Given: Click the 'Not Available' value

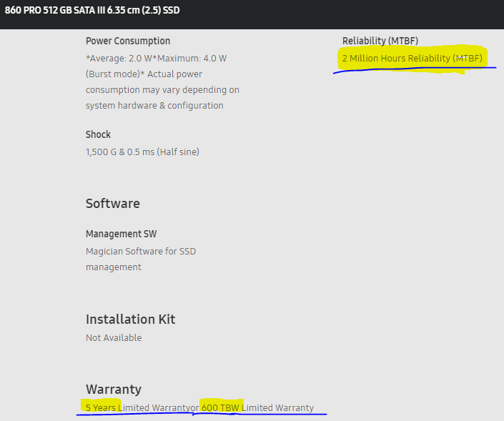Looking at the screenshot, I should coord(114,338).
